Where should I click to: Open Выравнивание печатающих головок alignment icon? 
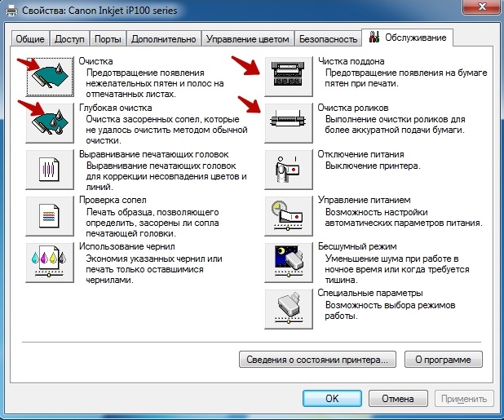point(50,169)
